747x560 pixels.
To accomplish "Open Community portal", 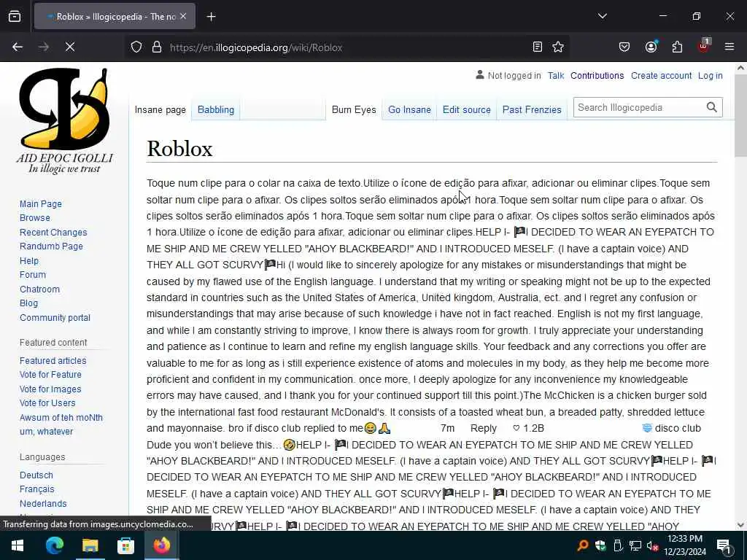I will coord(55,318).
